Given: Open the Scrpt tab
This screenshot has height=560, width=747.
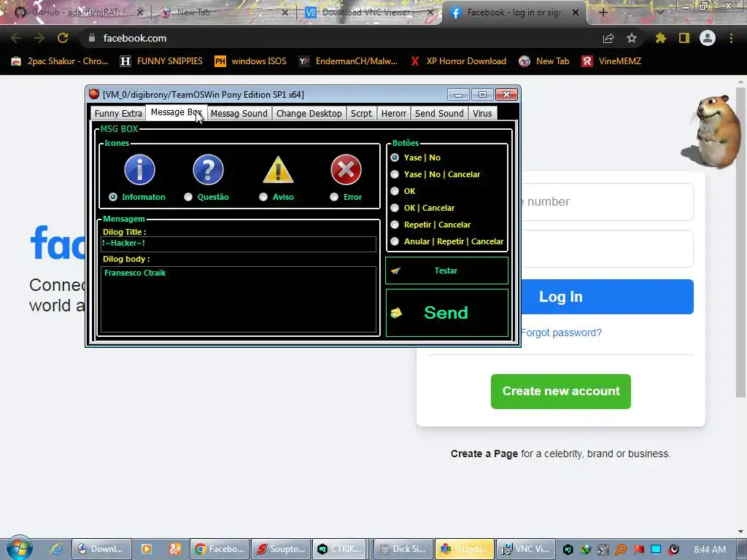Looking at the screenshot, I should 361,113.
